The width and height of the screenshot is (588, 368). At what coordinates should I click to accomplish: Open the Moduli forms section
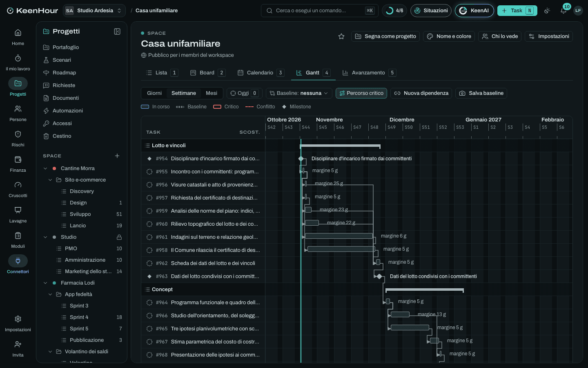tap(18, 240)
